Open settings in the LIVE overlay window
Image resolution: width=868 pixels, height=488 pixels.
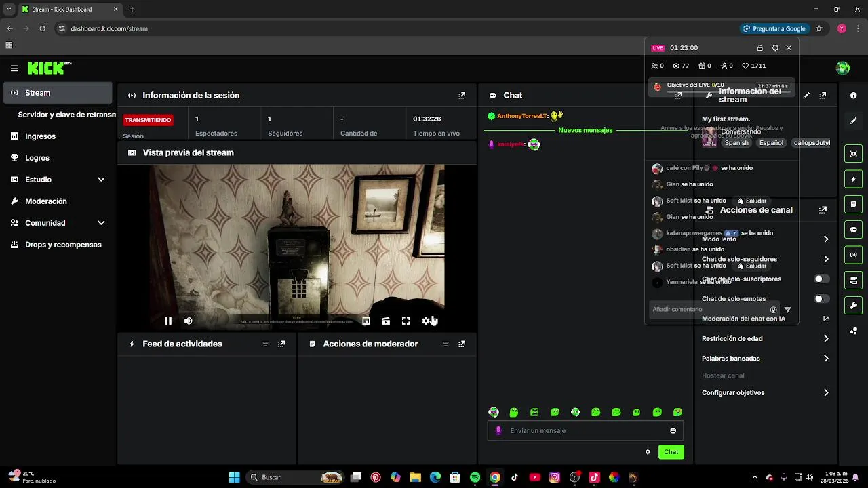[x=775, y=48]
